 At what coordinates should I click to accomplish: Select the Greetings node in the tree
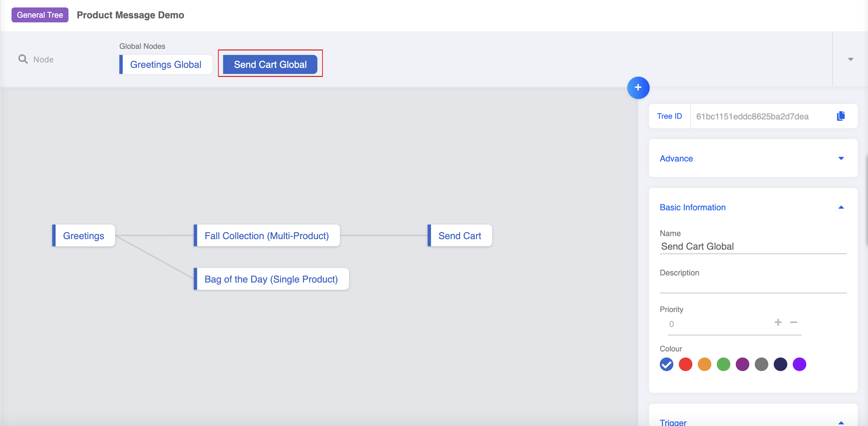tap(84, 235)
